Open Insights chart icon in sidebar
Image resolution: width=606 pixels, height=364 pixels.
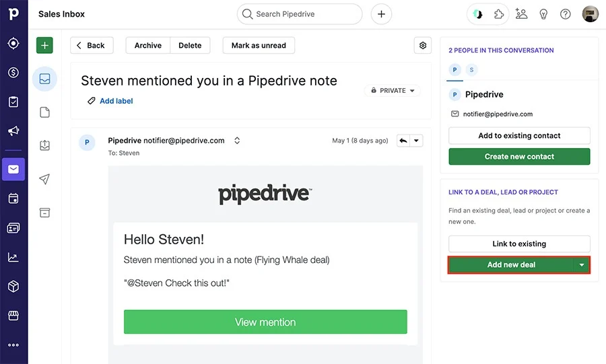pyautogui.click(x=13, y=257)
